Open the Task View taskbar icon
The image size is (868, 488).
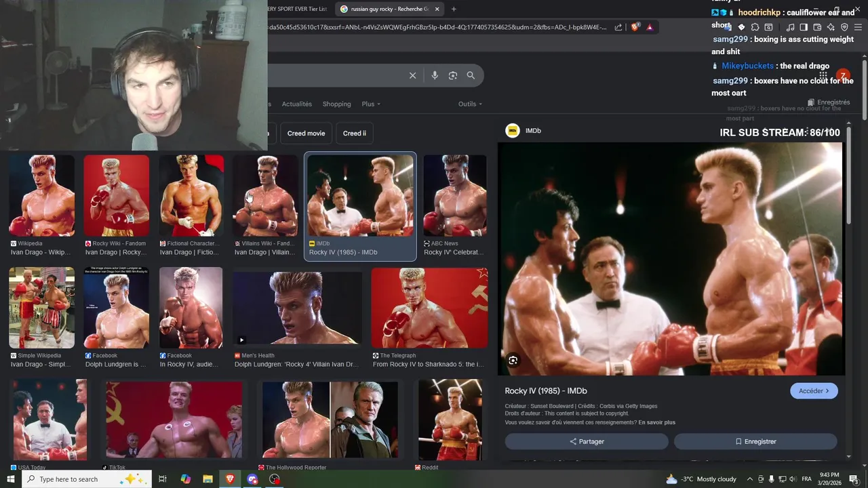pos(163,479)
